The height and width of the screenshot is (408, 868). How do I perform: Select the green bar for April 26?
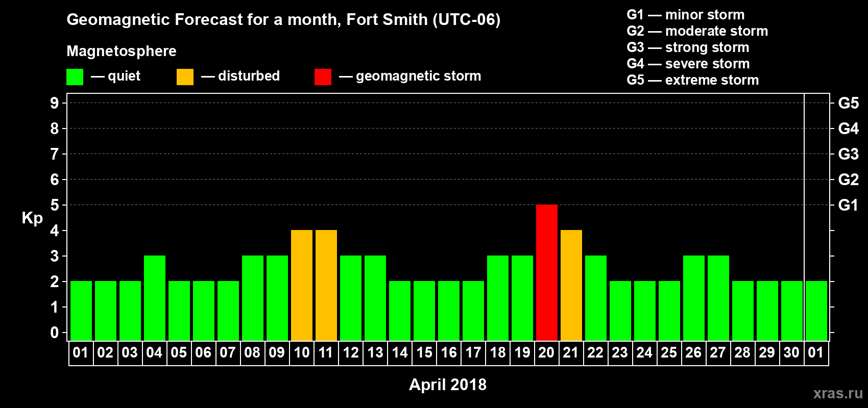click(694, 298)
